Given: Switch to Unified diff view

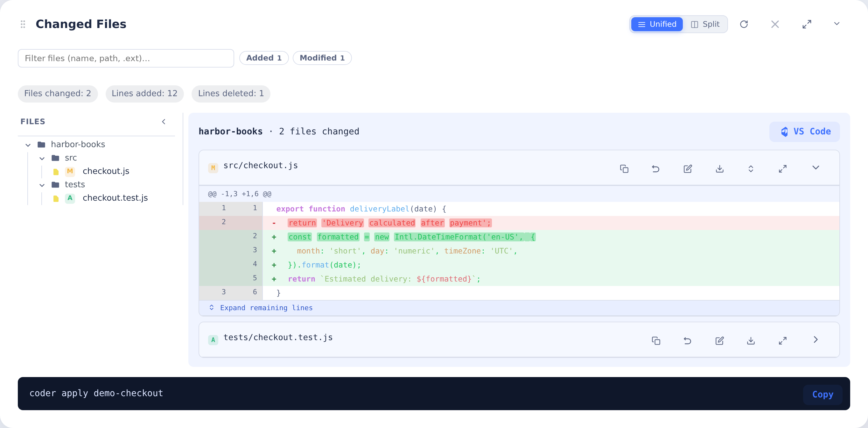Looking at the screenshot, I should tap(657, 24).
